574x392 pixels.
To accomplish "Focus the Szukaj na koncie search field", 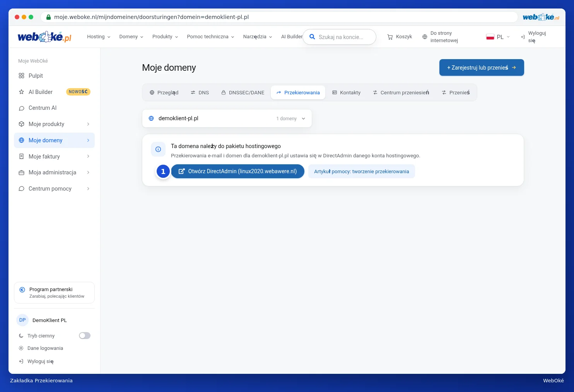I will click(x=340, y=37).
